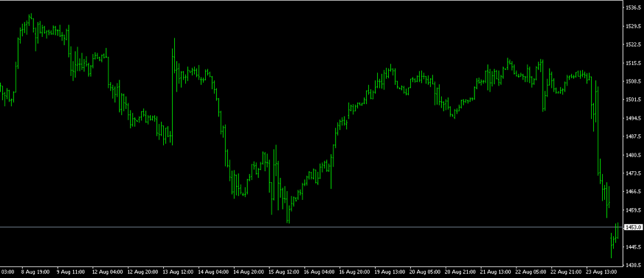Click the 16 Aug 20:00 time label

click(355, 273)
